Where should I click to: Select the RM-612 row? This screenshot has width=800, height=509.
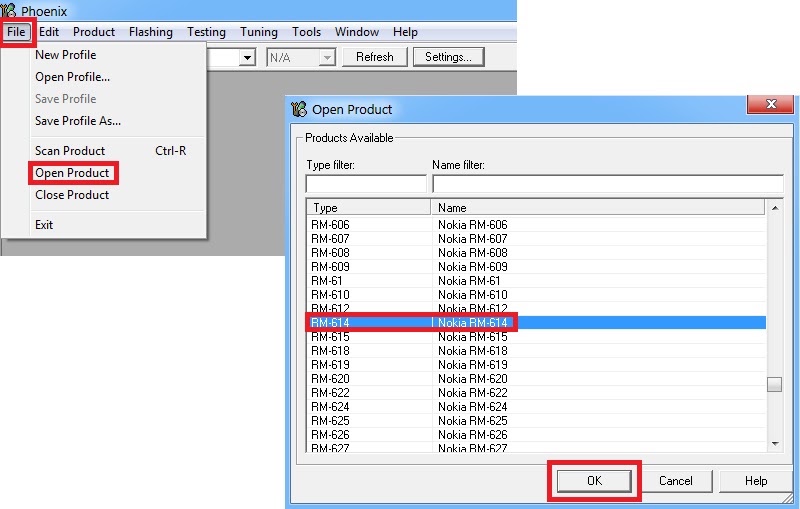(x=536, y=309)
